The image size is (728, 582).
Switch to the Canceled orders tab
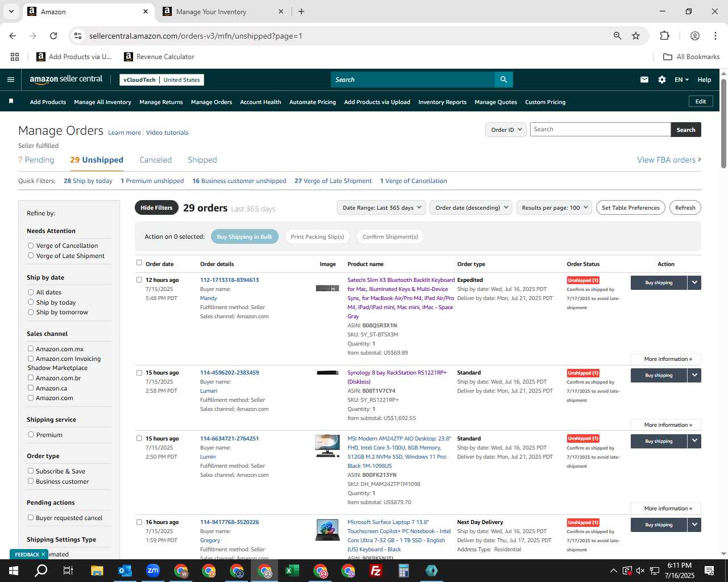coord(155,160)
